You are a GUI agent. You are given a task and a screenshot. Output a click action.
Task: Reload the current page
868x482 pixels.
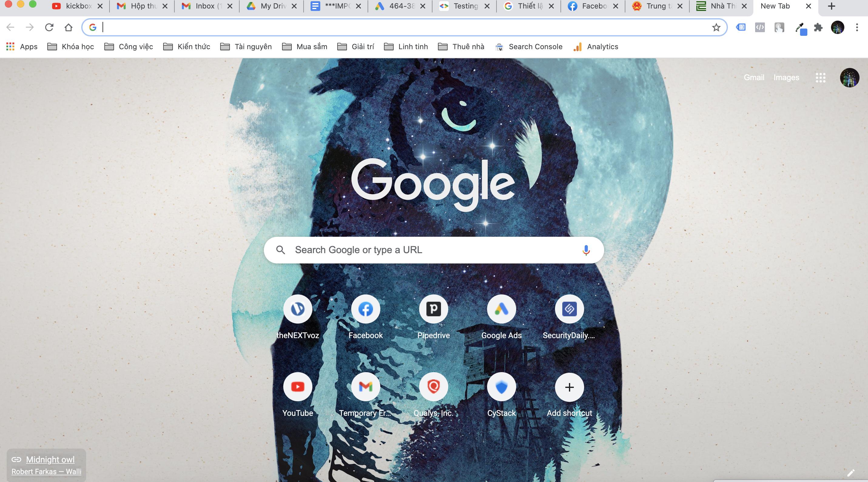point(49,27)
